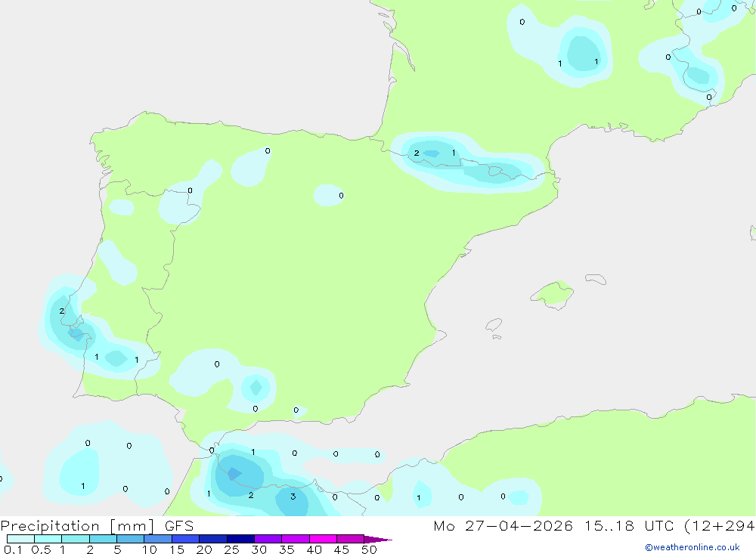The height and width of the screenshot is (554, 756).
Task: Select the 10–15 mm legend swatch
Action: click(x=158, y=539)
